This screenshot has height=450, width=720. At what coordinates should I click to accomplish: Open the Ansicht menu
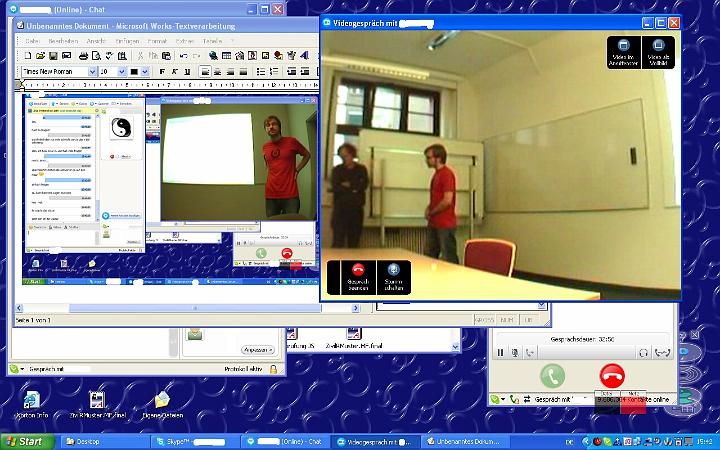96,41
